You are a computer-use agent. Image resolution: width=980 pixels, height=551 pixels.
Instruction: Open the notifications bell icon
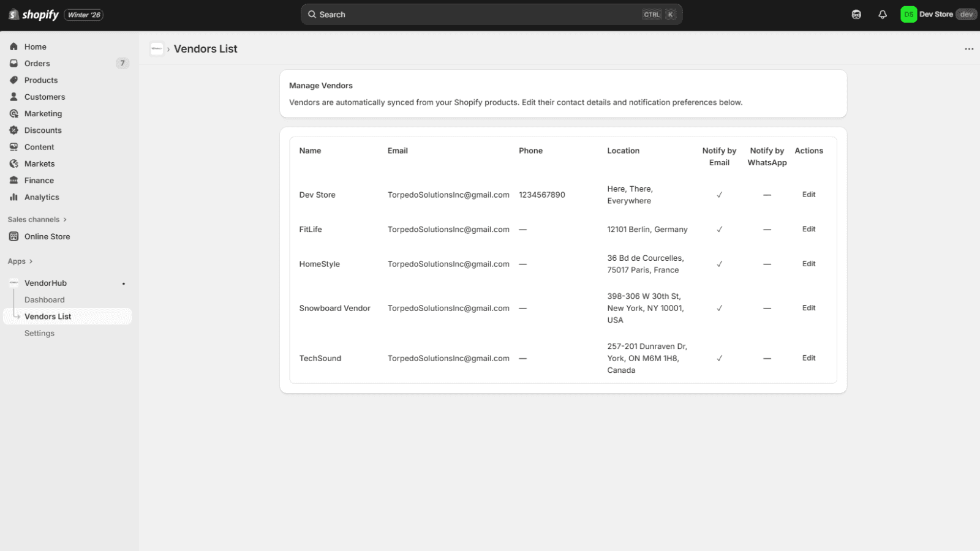(x=883, y=15)
